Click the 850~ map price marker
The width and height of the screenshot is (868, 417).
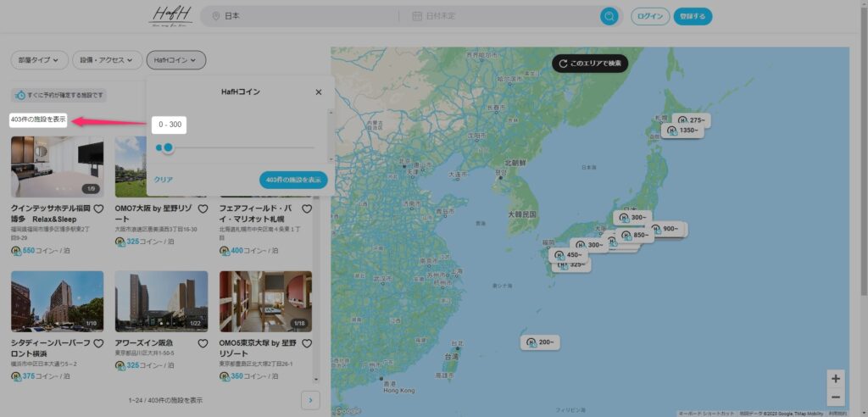coord(634,235)
